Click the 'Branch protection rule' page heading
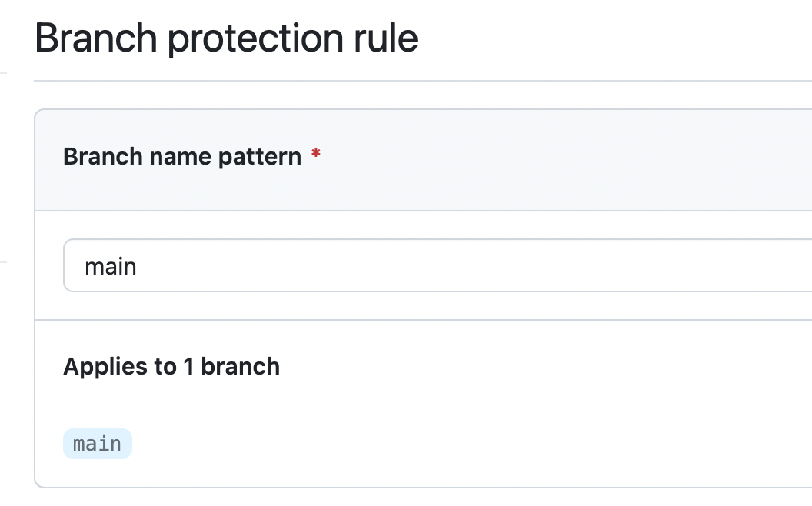The image size is (812, 506). [x=226, y=37]
